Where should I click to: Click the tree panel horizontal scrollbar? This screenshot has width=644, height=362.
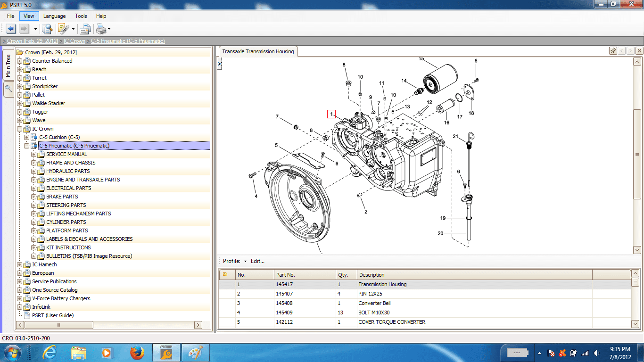pos(109,325)
